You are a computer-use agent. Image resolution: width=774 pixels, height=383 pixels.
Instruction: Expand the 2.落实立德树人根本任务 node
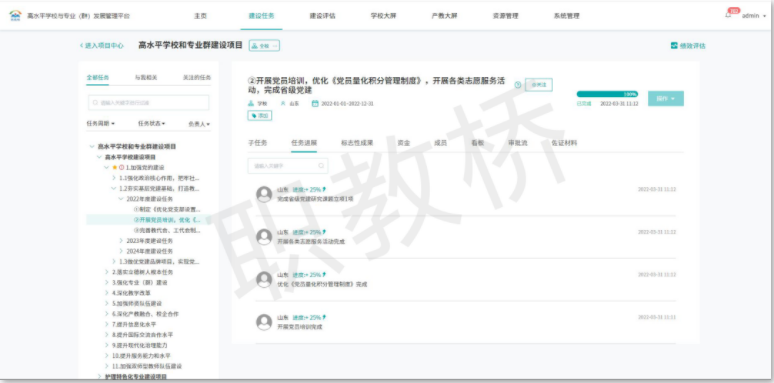(x=107, y=272)
